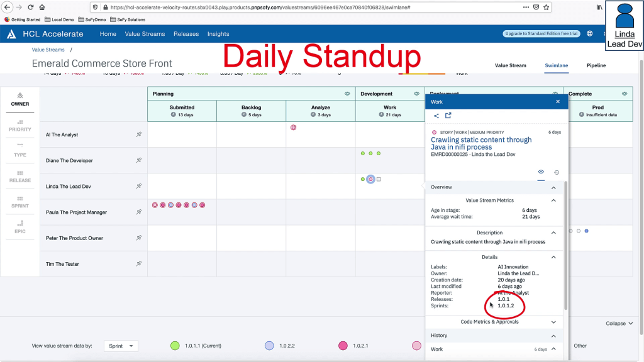
Task: Open the Value Streams breadcrumb link
Action: (48, 50)
